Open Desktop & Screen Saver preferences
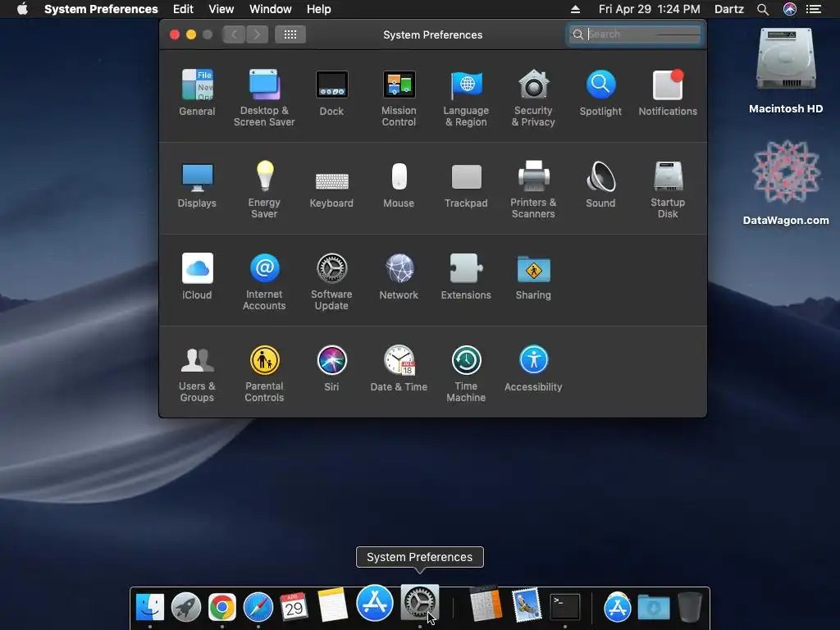This screenshot has height=630, width=840. coord(264,98)
